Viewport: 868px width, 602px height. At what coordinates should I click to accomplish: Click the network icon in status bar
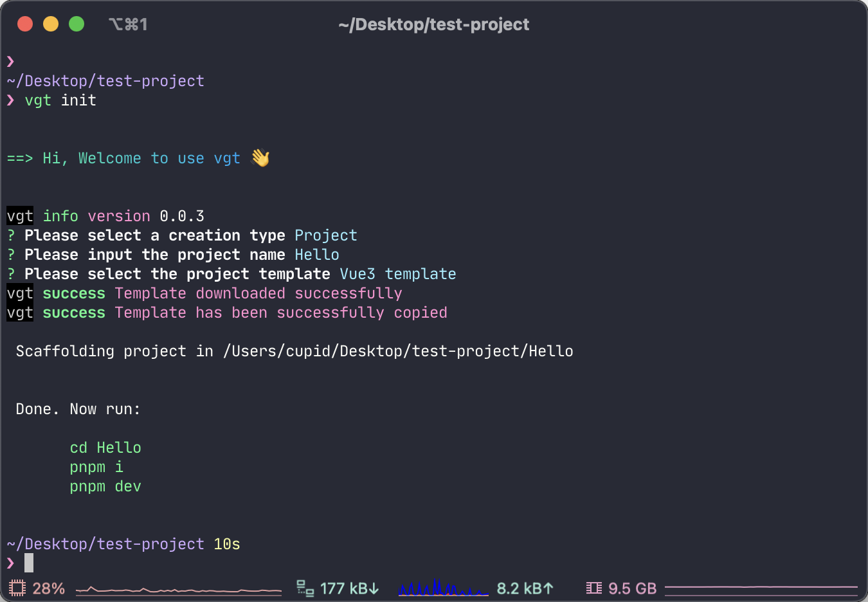pos(305,588)
